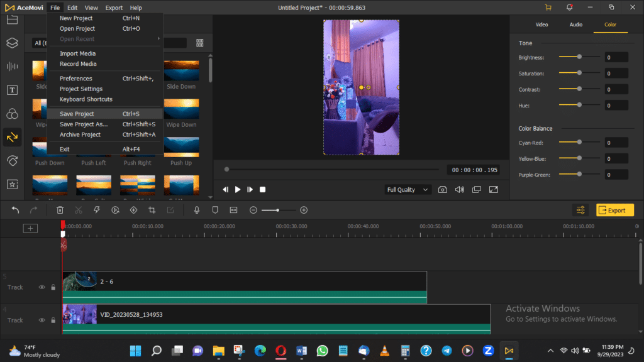Switch to the Audio tab
This screenshot has width=644, height=362.
575,25
